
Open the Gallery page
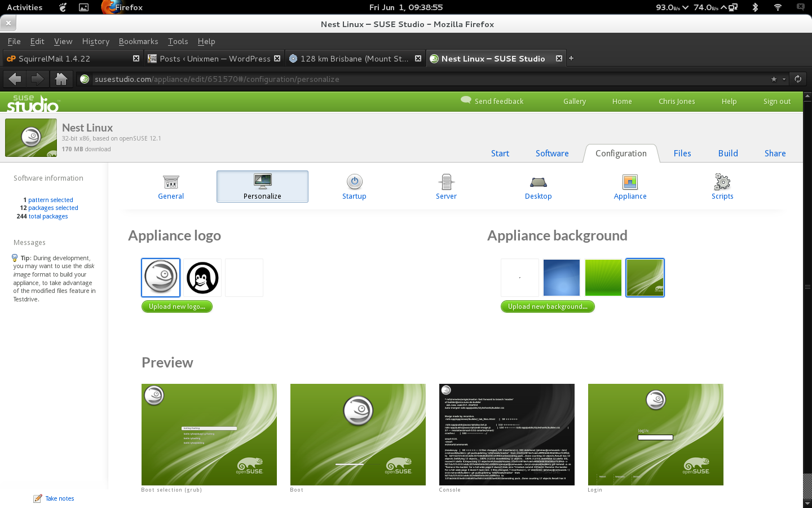click(x=575, y=102)
